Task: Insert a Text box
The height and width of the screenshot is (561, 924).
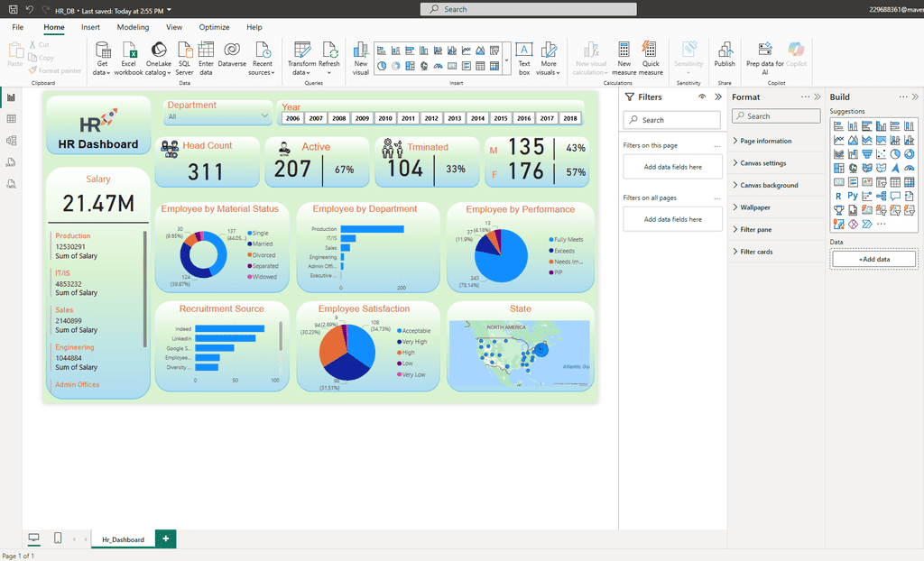Action: pos(523,54)
